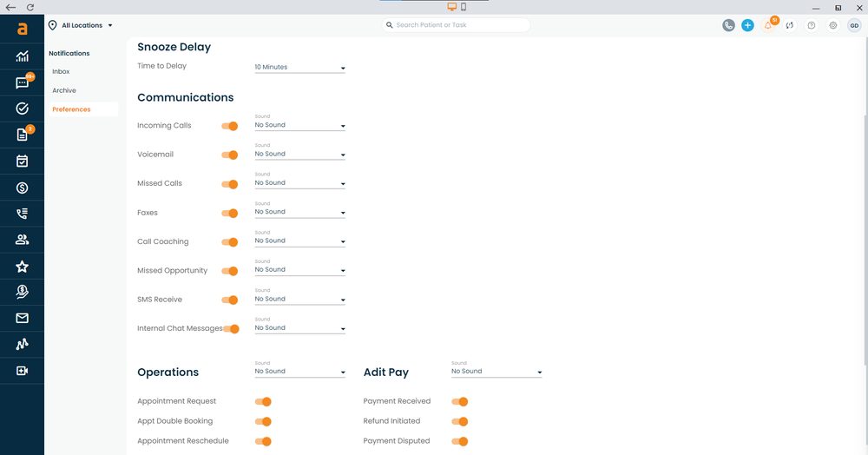The width and height of the screenshot is (868, 455).
Task: Open the analytics chart sidebar icon
Action: click(23, 56)
